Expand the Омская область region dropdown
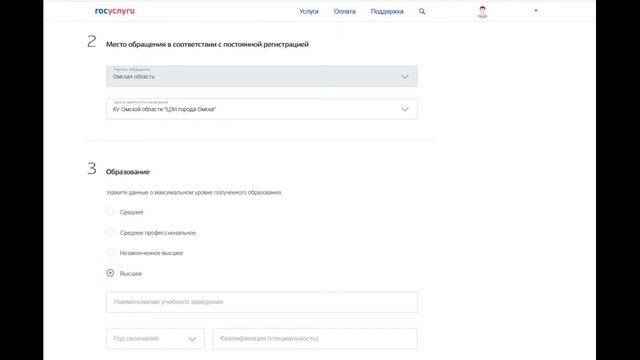Image resolution: width=640 pixels, height=360 pixels. click(262, 76)
